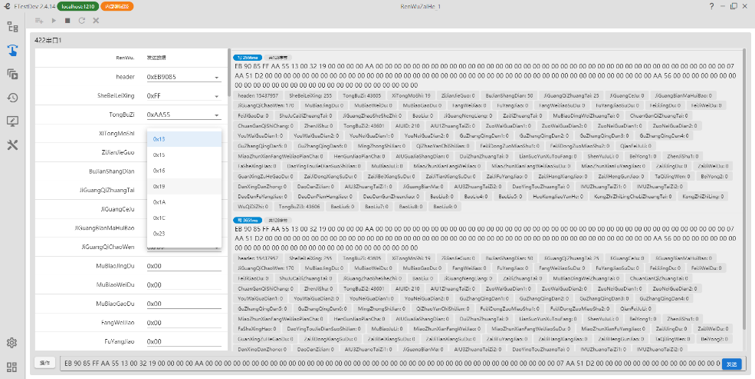755x379 pixels.
Task: Click the stop square toolbar button
Action: pos(67,21)
